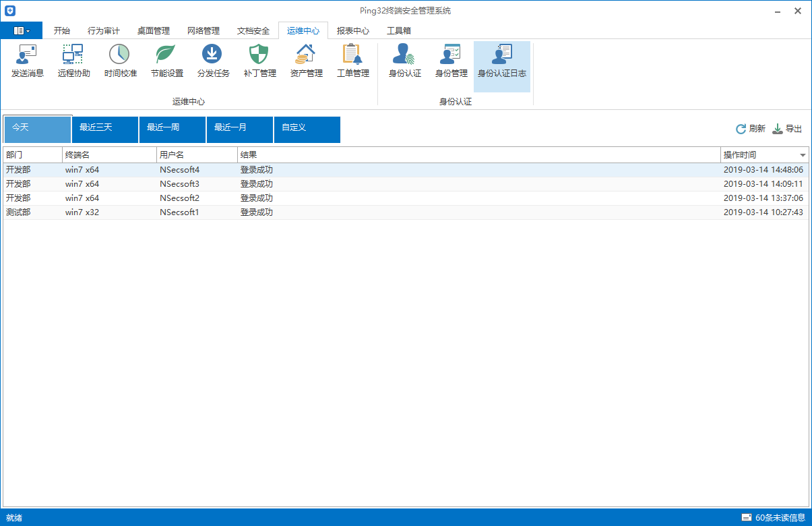Open 节能设置 energy saving settings

coord(166,62)
